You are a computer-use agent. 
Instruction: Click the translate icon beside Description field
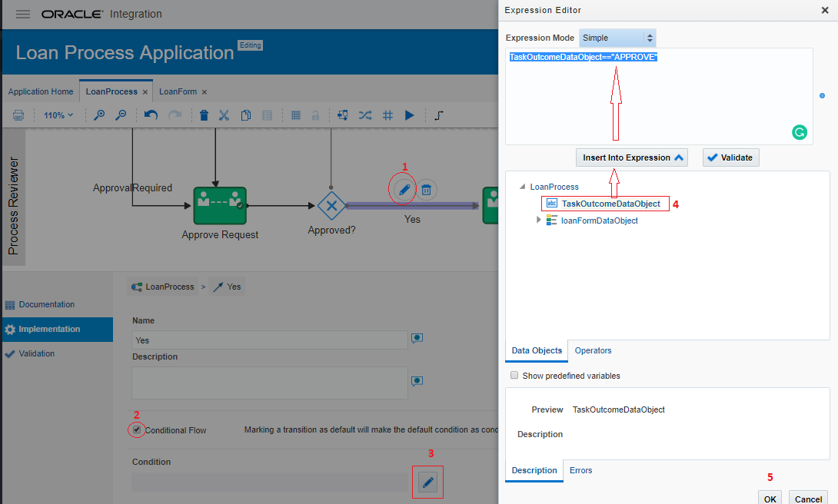pos(417,381)
